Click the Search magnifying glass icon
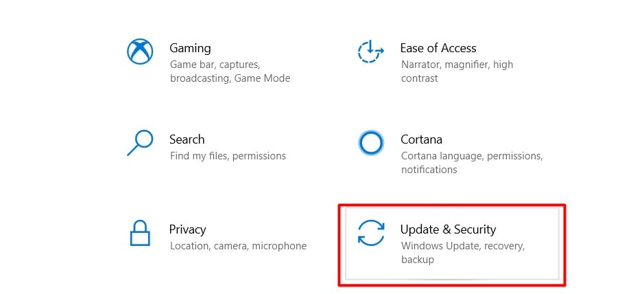644x294 pixels. pyautogui.click(x=140, y=143)
